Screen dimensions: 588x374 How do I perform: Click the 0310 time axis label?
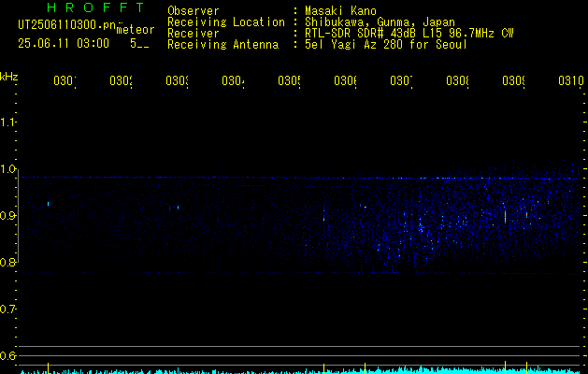point(571,80)
